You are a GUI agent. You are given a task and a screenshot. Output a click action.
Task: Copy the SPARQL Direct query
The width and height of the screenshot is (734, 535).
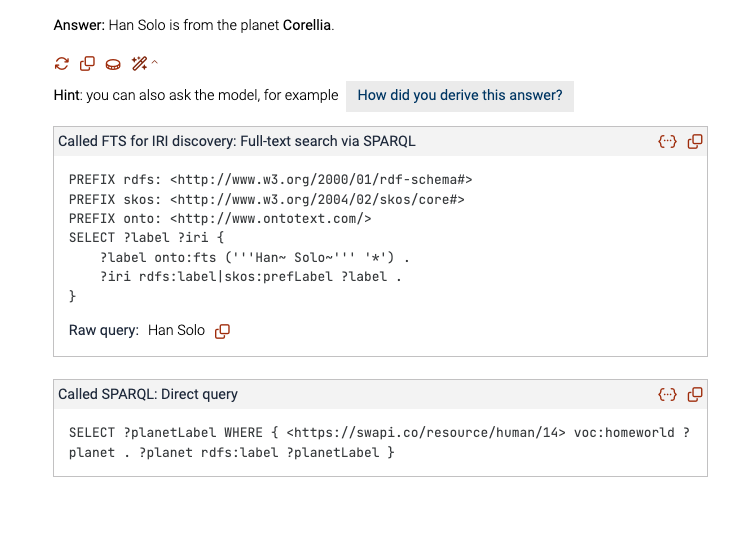pyautogui.click(x=695, y=395)
